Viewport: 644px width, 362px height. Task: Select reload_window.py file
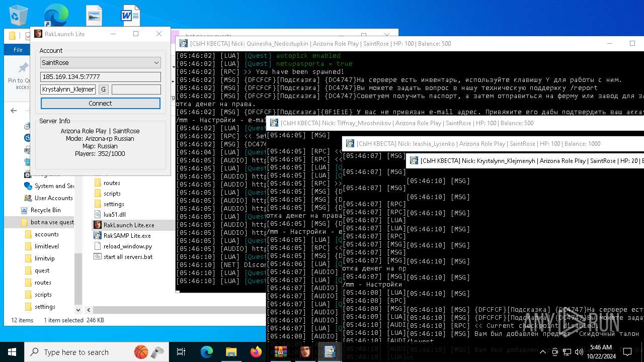(127, 246)
